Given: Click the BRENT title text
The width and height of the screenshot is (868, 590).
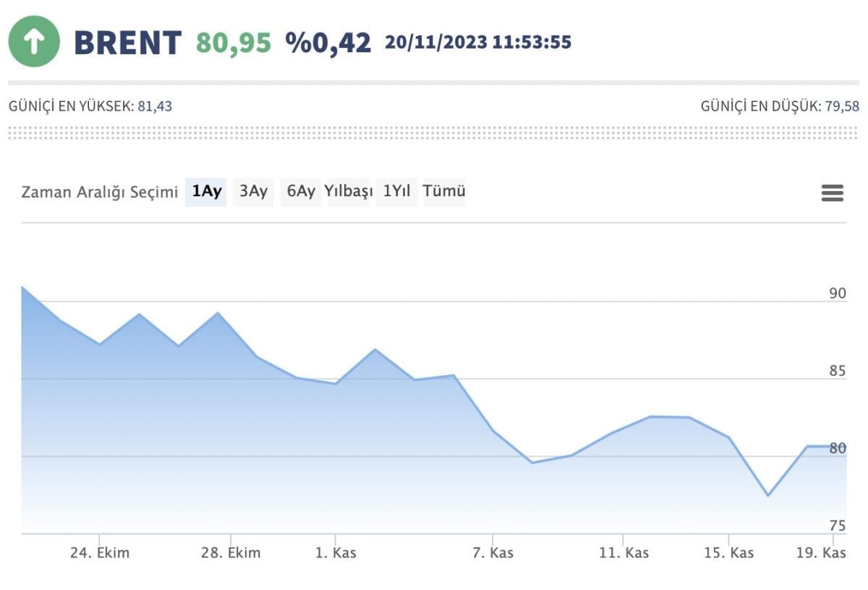Looking at the screenshot, I should click(x=127, y=43).
